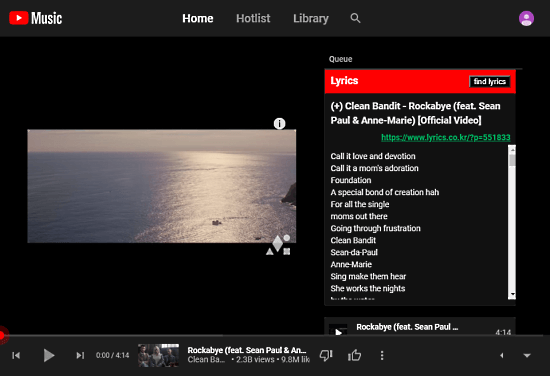This screenshot has width=550, height=376.
Task: Like the current song
Action: pos(354,355)
